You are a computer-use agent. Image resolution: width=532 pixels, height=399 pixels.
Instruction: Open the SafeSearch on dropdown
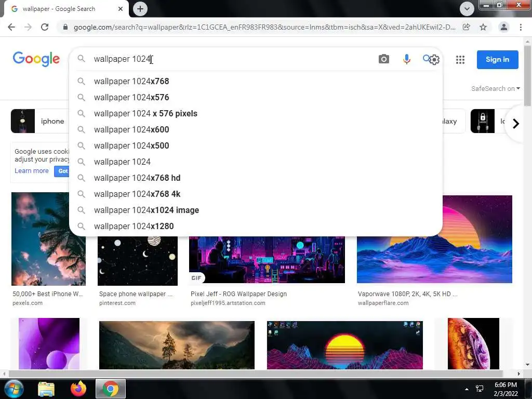pyautogui.click(x=495, y=88)
